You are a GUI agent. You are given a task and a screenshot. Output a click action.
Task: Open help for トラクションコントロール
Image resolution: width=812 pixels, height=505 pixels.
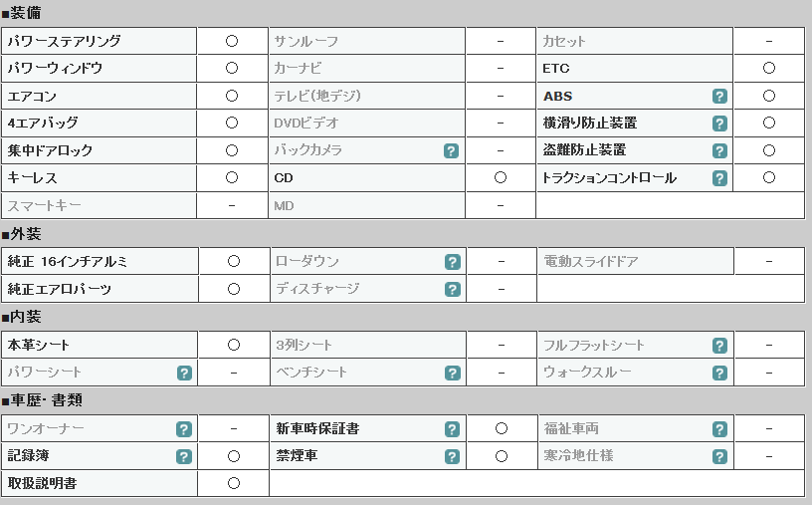click(719, 178)
